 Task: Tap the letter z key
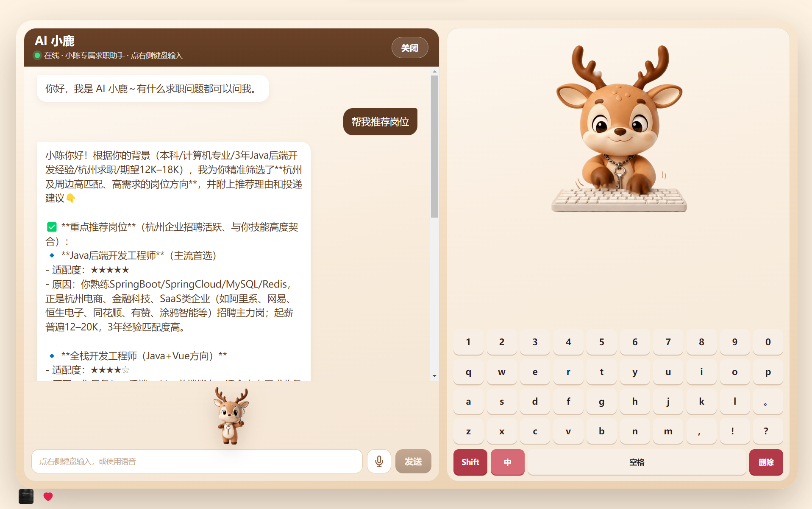(x=468, y=431)
